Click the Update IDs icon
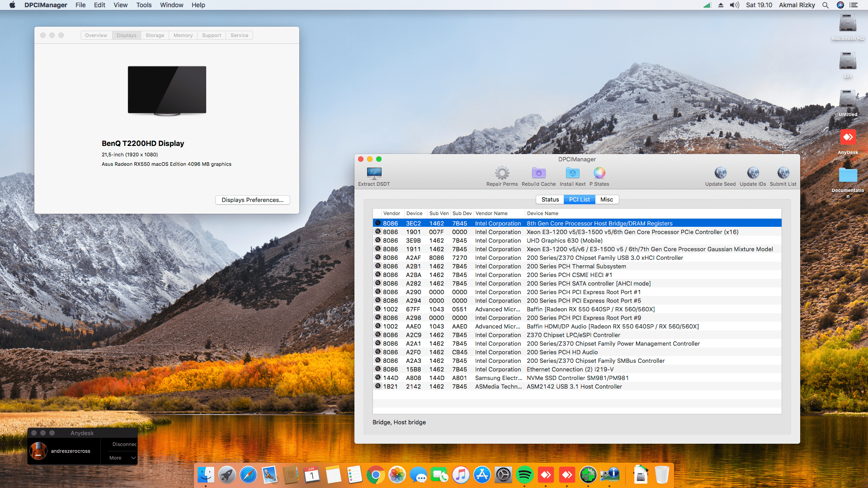The width and height of the screenshot is (868, 488). pos(753,173)
